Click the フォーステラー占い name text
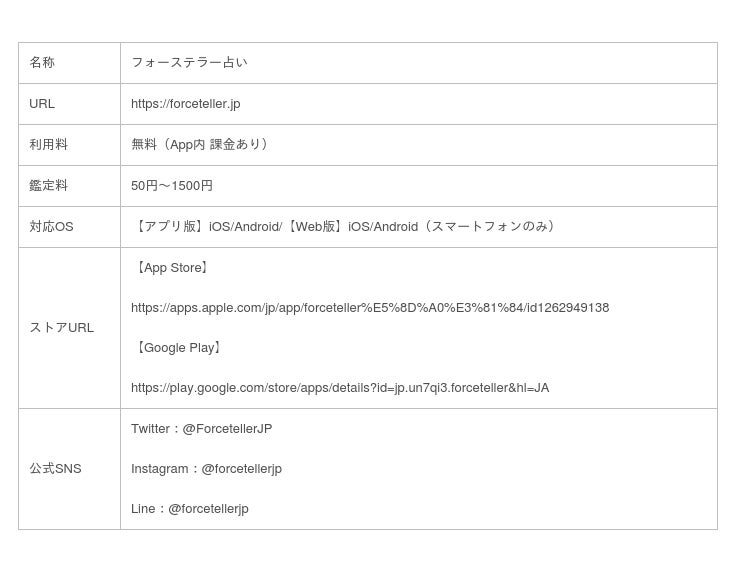 pos(189,63)
